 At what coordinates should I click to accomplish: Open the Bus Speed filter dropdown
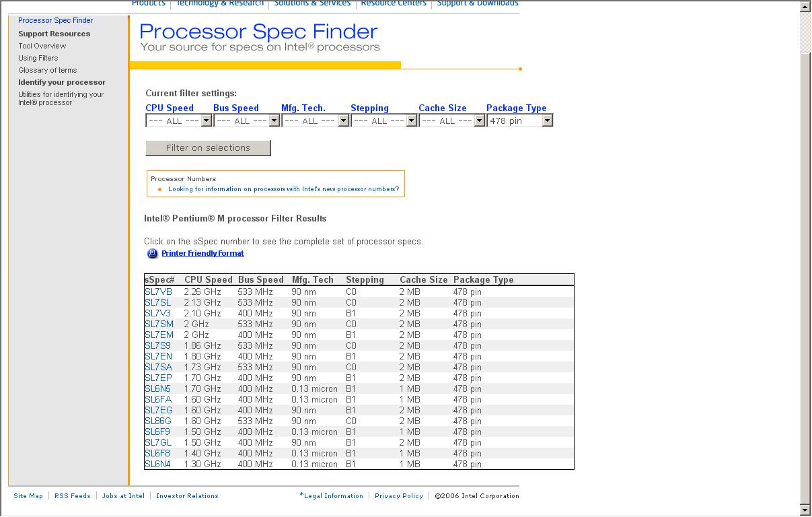pos(247,121)
